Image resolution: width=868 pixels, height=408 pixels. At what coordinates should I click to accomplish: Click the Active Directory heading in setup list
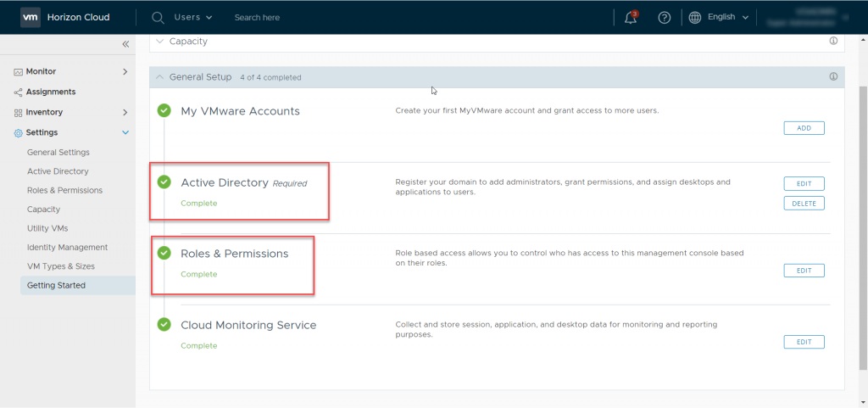click(x=224, y=182)
